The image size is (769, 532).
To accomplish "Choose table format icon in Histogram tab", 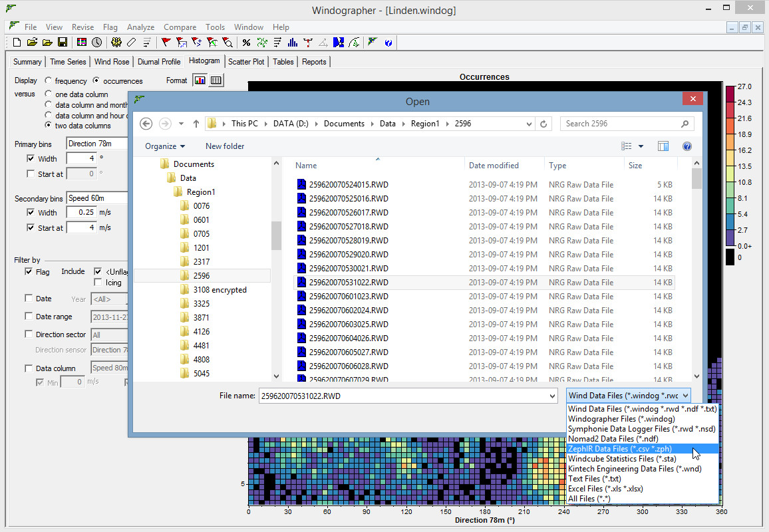I will 216,80.
